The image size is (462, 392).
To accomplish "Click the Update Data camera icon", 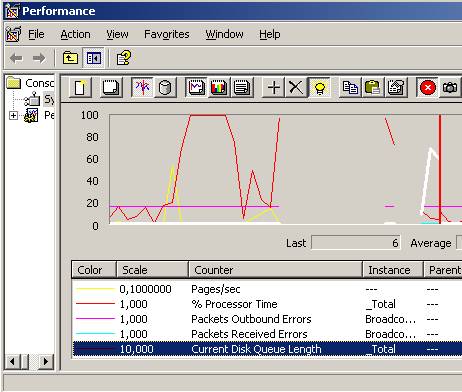I will coord(450,88).
